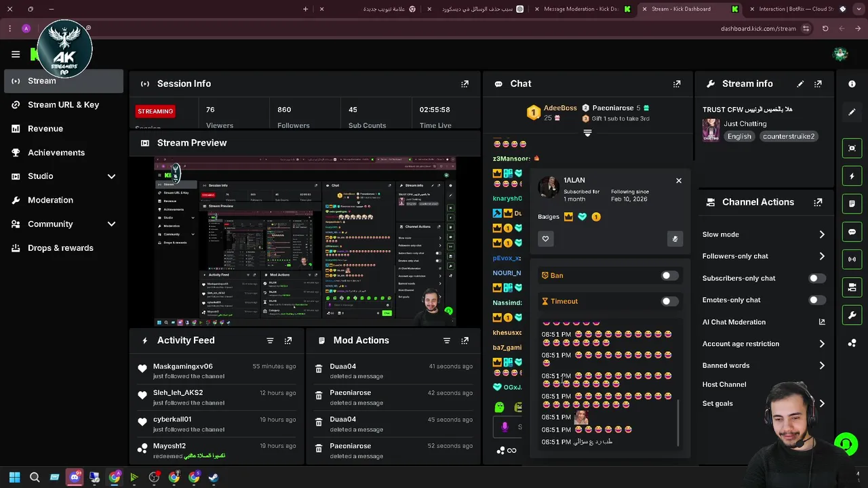Toggle Timeout switch for 1ALAN

tap(669, 302)
